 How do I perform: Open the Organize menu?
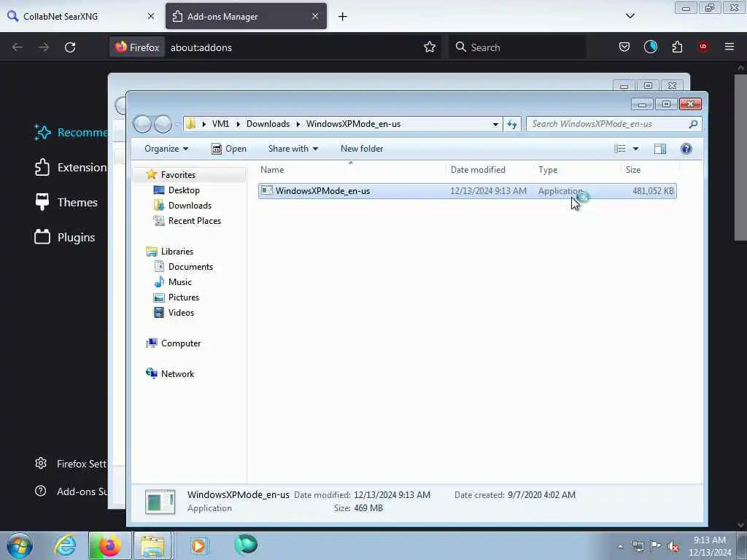[166, 149]
